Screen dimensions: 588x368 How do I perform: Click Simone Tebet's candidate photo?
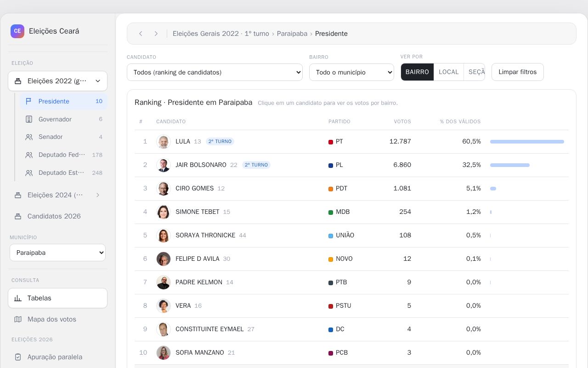tap(164, 212)
